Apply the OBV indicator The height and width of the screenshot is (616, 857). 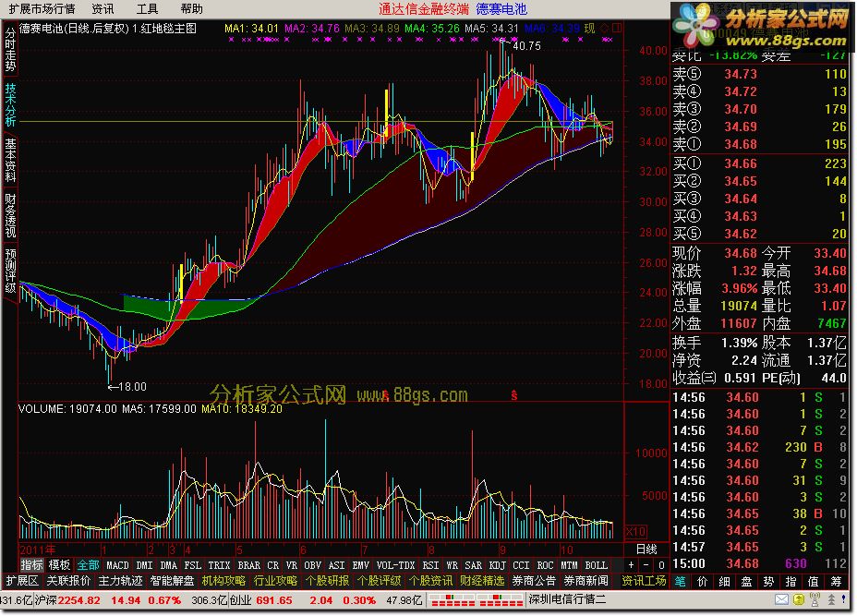[312, 565]
